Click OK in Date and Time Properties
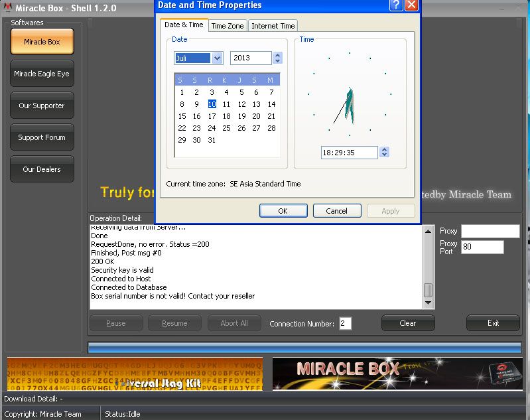Image resolution: width=530 pixels, height=420 pixels. pos(283,211)
